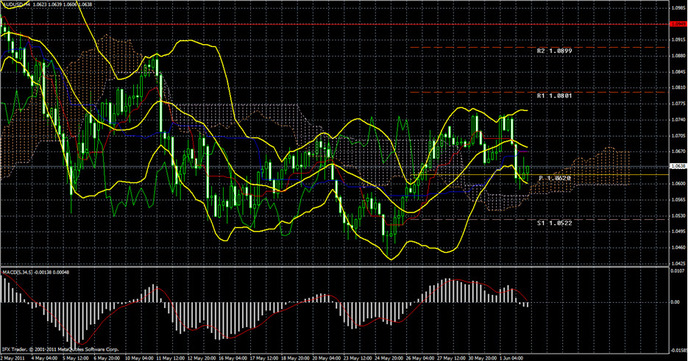Select the 26 May 04:00 time label
The width and height of the screenshot is (688, 361).
pyautogui.click(x=419, y=358)
